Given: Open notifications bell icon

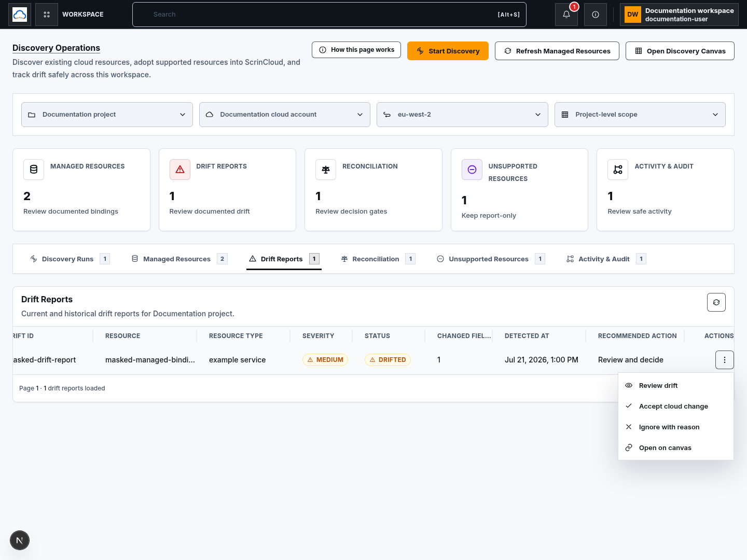Looking at the screenshot, I should pyautogui.click(x=566, y=15).
